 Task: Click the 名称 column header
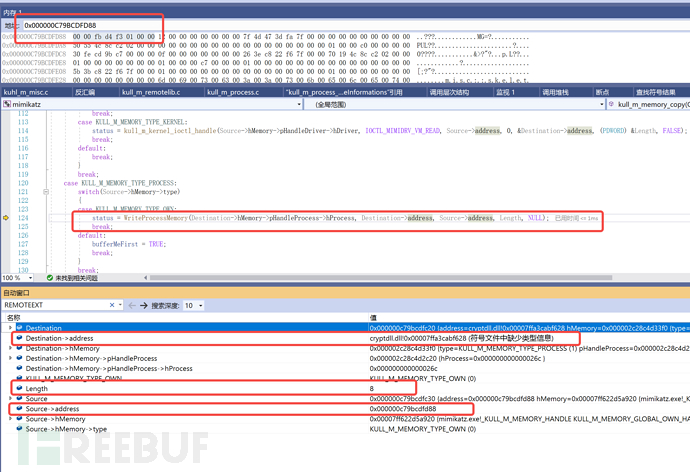[14, 317]
